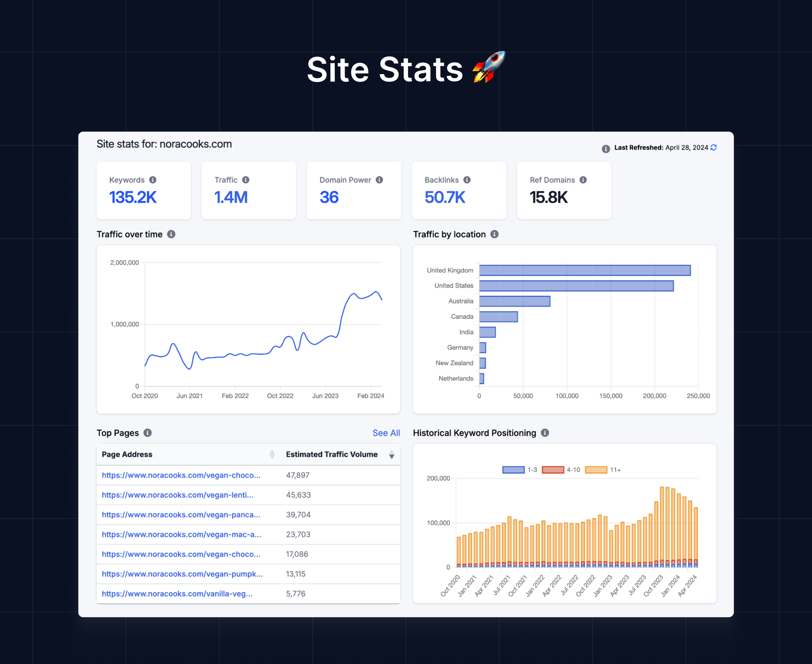Click the Traffic 1.4M value
Viewport: 812px width, 664px height.
click(231, 197)
